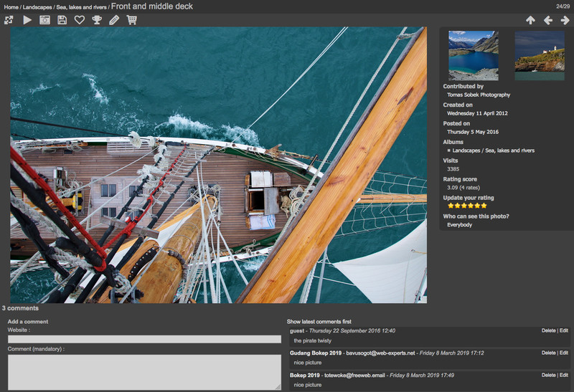Edit photo using the pencil icon
Screen dimensions: 574x392
[x=114, y=20]
